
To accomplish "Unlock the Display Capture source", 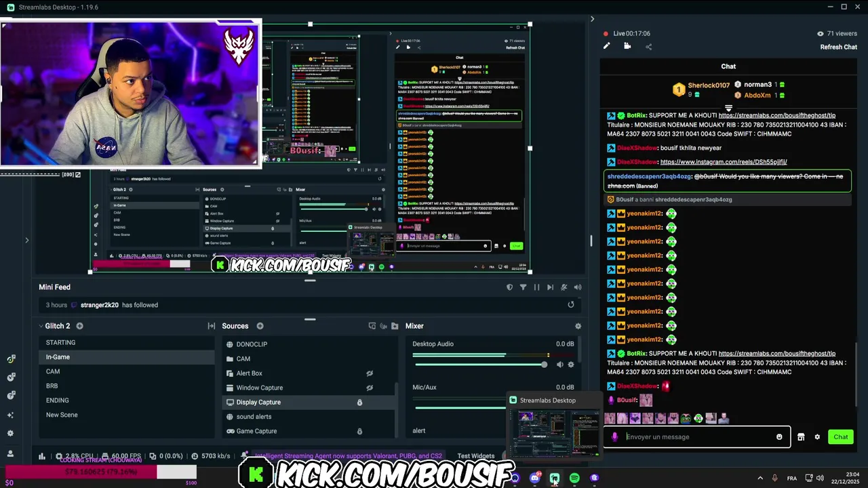I will pyautogui.click(x=359, y=403).
